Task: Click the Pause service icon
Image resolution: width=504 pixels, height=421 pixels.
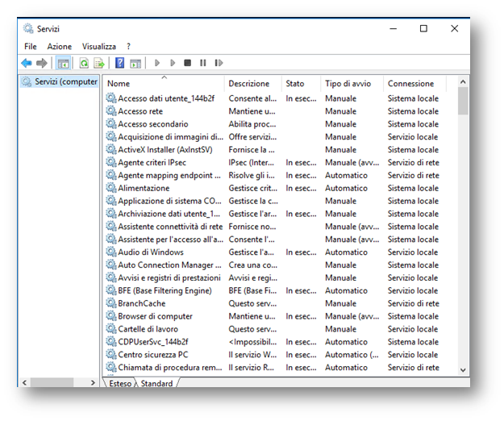Action: pos(203,63)
